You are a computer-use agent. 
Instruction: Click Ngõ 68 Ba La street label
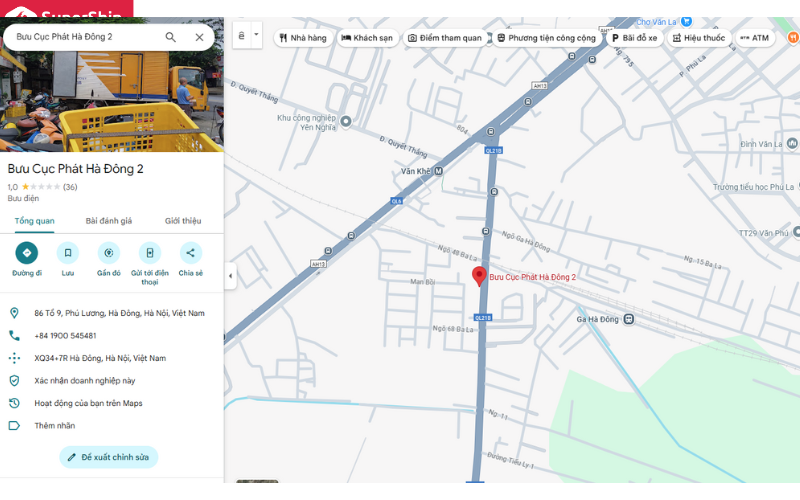pyautogui.click(x=453, y=329)
